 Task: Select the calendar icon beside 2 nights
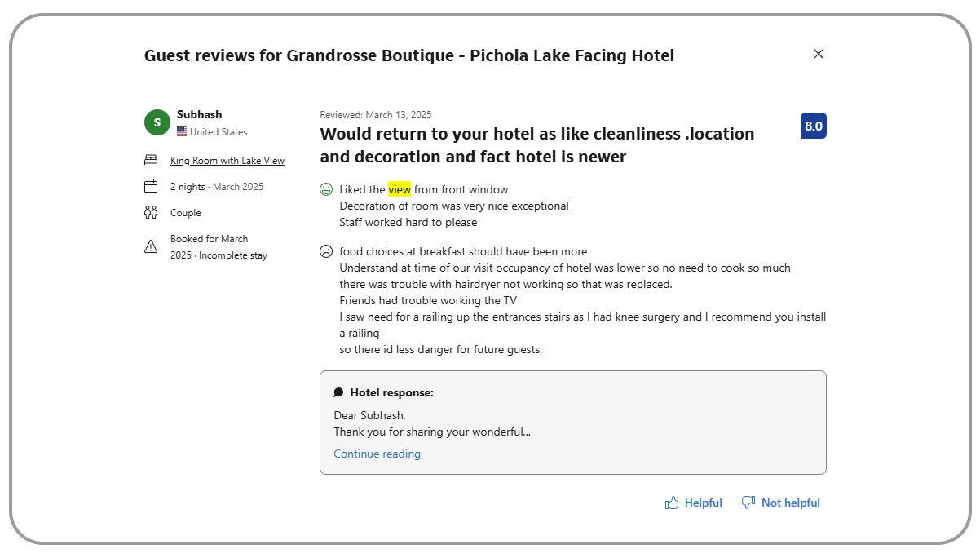click(152, 186)
